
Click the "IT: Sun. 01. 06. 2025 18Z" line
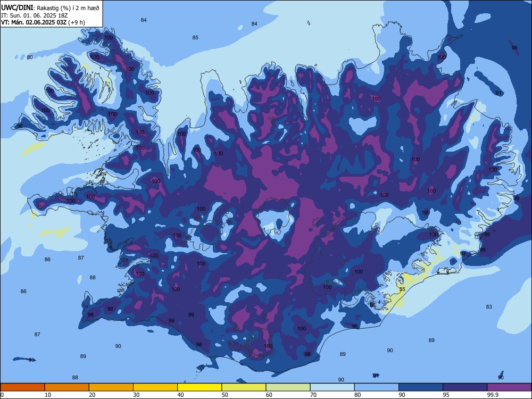pyautogui.click(x=35, y=15)
